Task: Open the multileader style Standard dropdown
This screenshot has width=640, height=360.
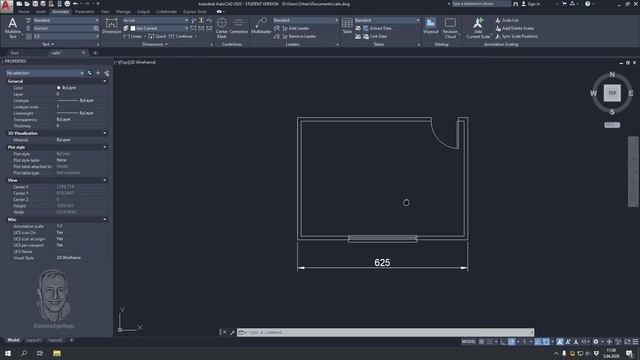Action: coord(305,20)
